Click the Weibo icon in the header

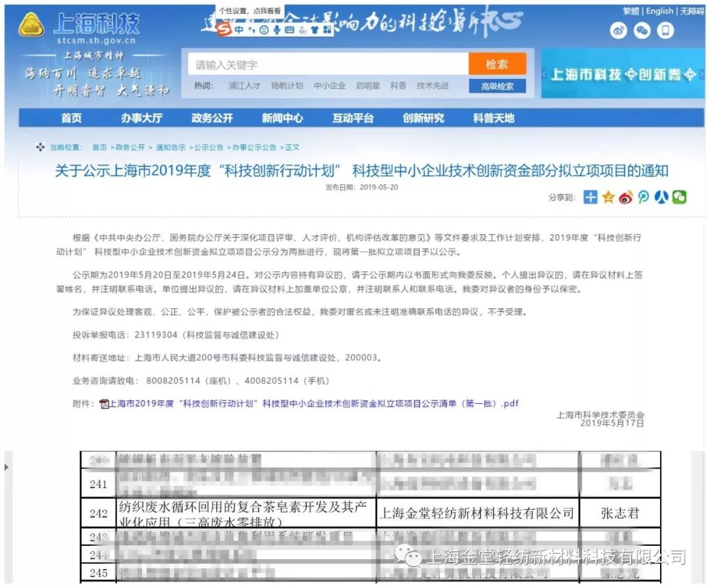coord(619,30)
